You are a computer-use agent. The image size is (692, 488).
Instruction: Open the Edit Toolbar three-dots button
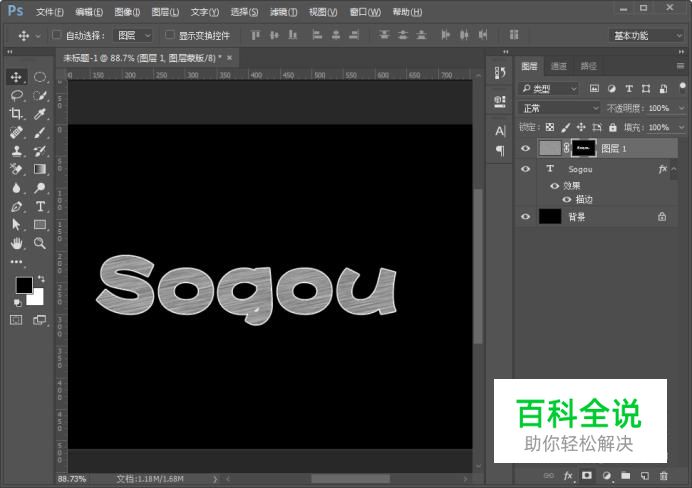point(16,262)
